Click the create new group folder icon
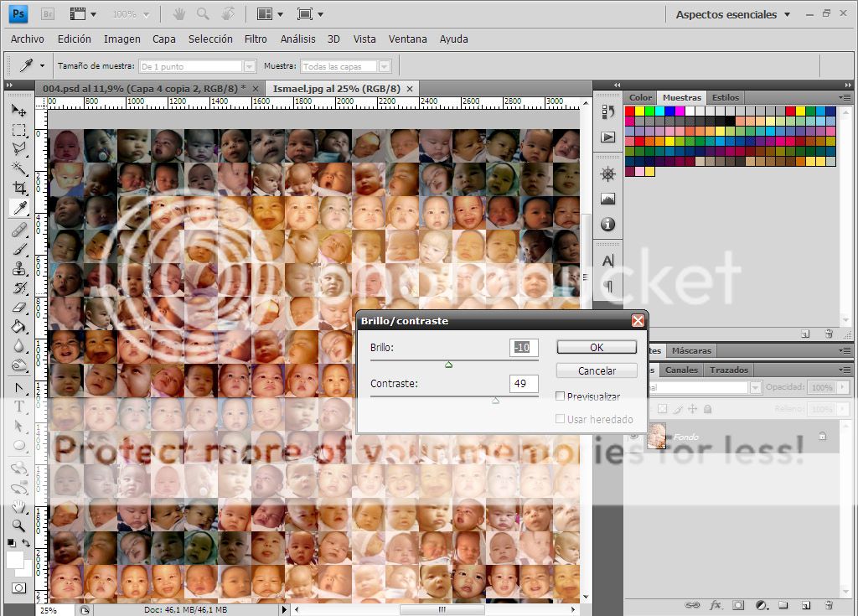The height and width of the screenshot is (616, 858). pos(783,605)
